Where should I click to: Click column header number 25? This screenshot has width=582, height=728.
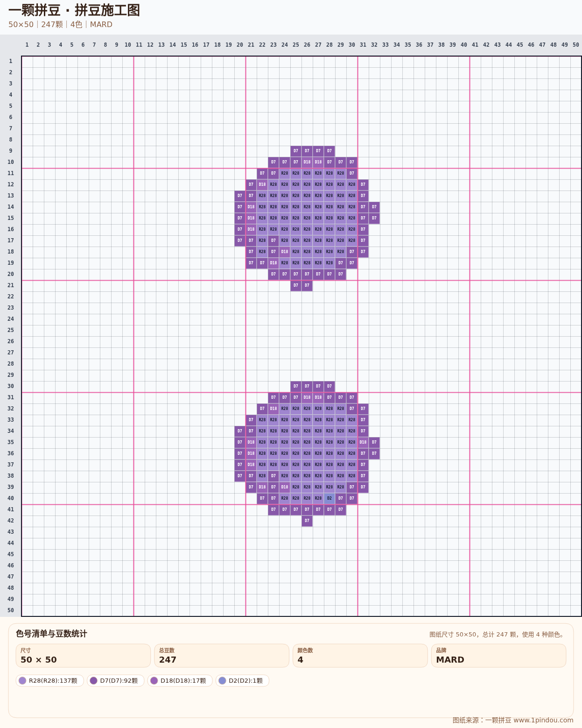pos(296,45)
